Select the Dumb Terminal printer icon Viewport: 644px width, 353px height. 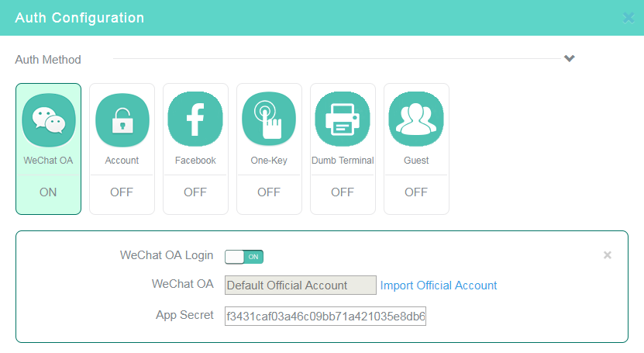(x=343, y=119)
